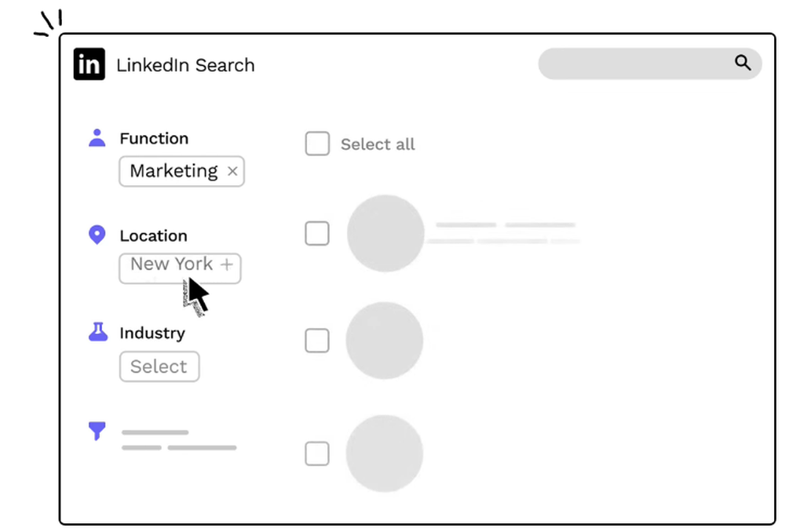Click the Location pin icon
This screenshot has width=785, height=532.
click(x=97, y=235)
